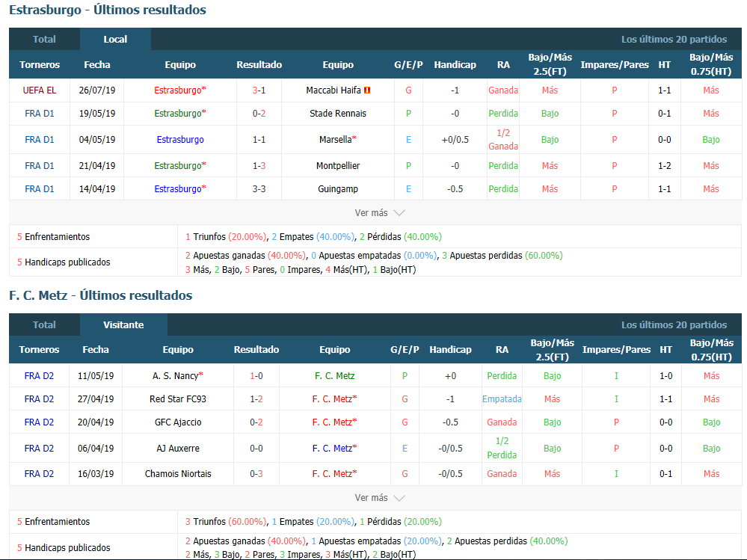Open FRA D1 link for 04/05/19 match
The width and height of the screenshot is (747, 560).
pos(40,140)
